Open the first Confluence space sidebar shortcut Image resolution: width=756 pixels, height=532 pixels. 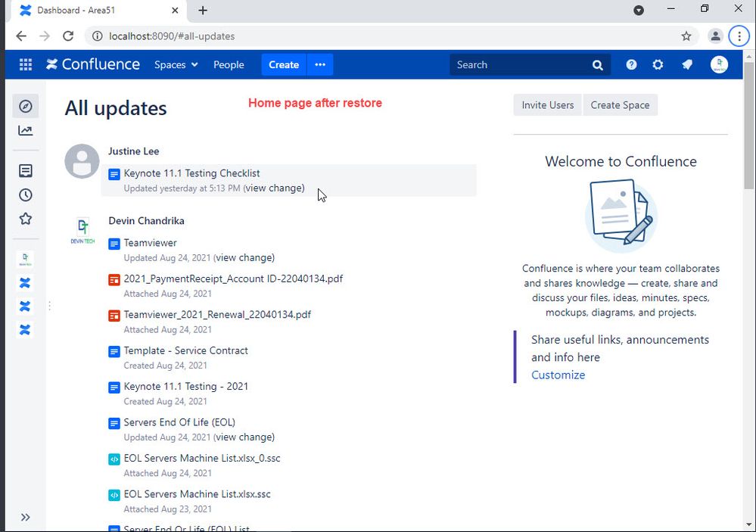click(x=25, y=282)
